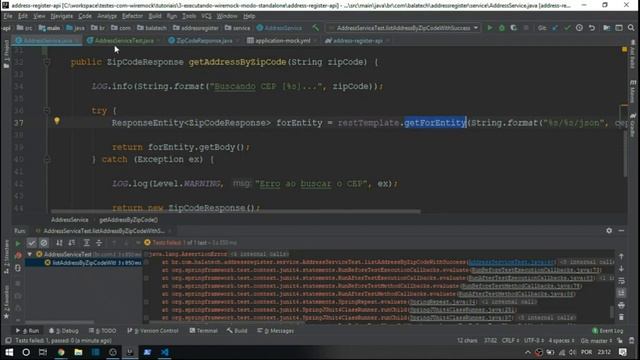Open encoding UTF-8 dropdown in status bar

pos(534,340)
